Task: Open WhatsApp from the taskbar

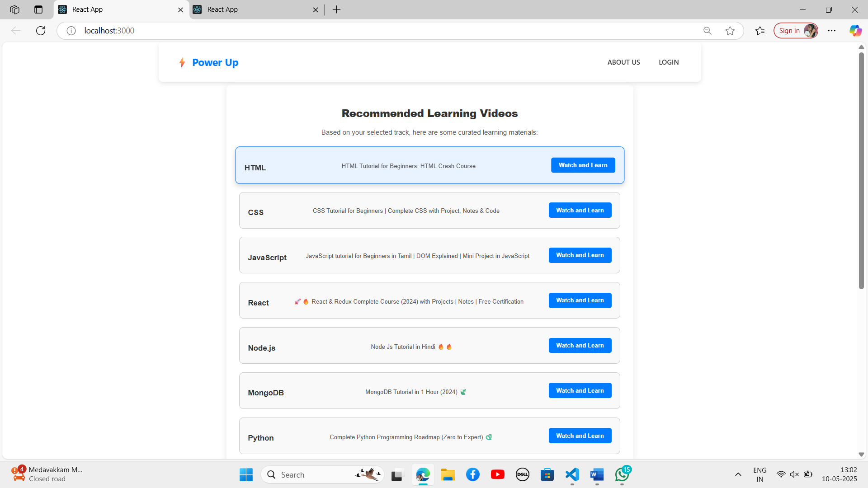Action: (x=622, y=474)
